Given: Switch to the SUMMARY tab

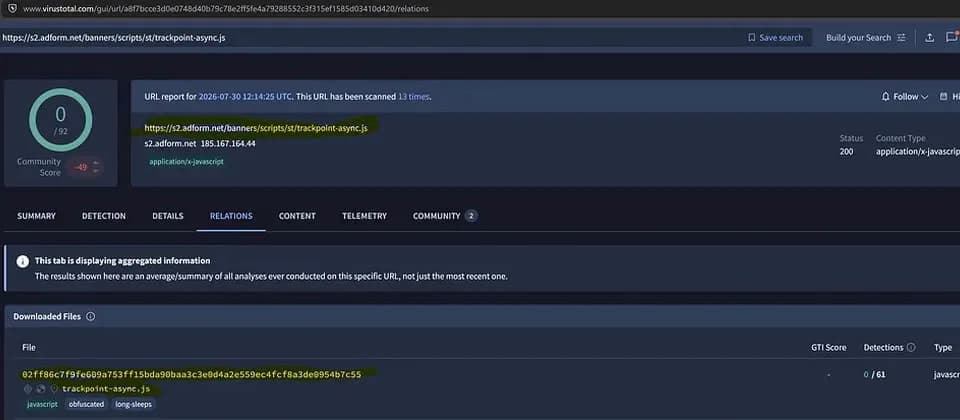Looking at the screenshot, I should pos(36,216).
